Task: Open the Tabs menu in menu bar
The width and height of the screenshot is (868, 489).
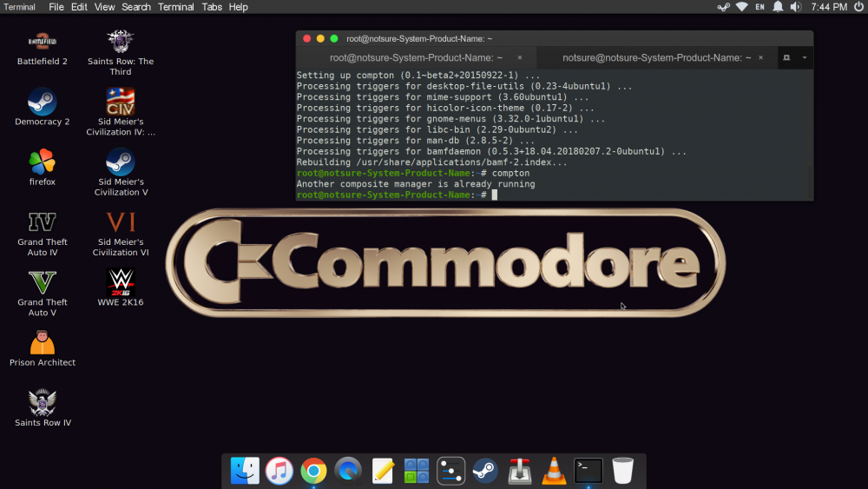Action: click(x=212, y=7)
